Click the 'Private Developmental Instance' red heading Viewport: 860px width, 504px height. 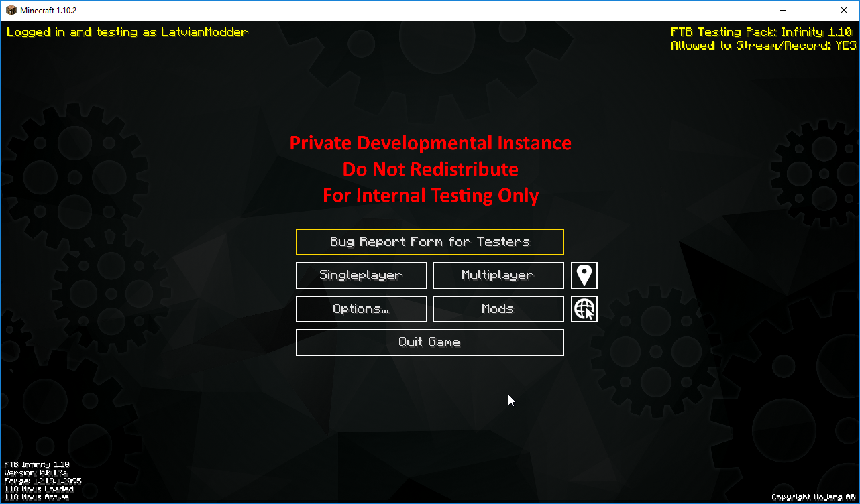(430, 143)
